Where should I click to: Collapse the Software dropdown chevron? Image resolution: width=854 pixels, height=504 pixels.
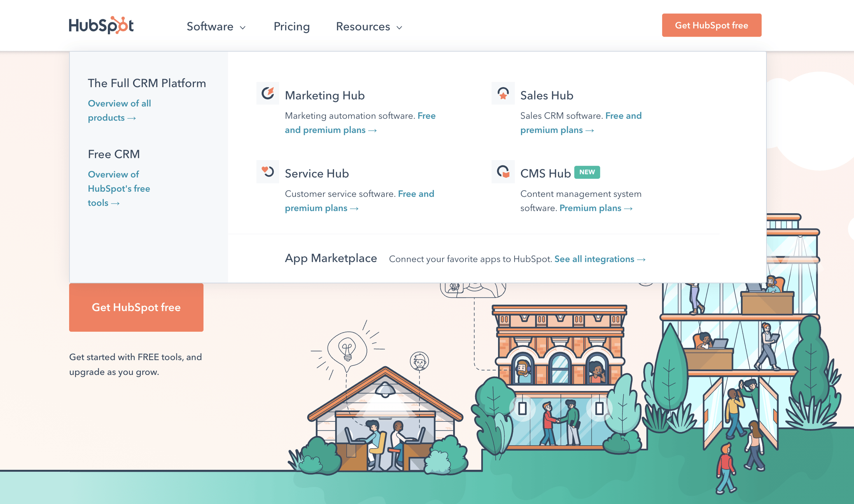[x=243, y=27]
